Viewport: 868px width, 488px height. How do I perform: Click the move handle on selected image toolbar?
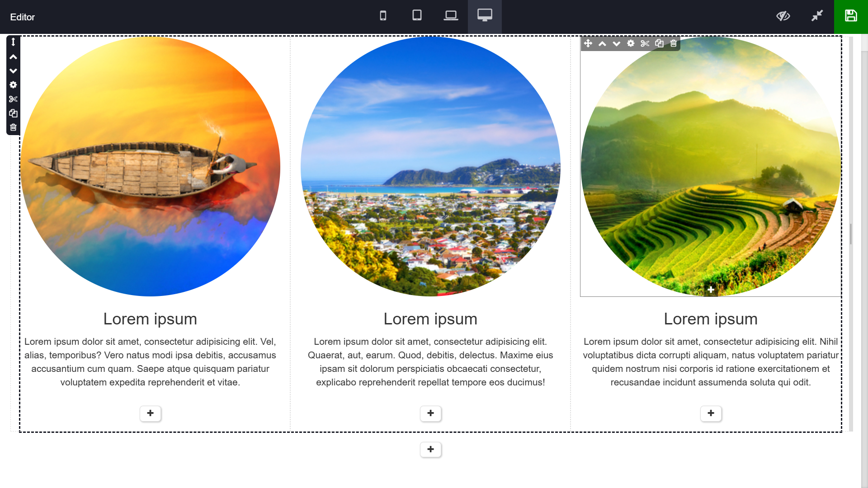[x=588, y=43]
